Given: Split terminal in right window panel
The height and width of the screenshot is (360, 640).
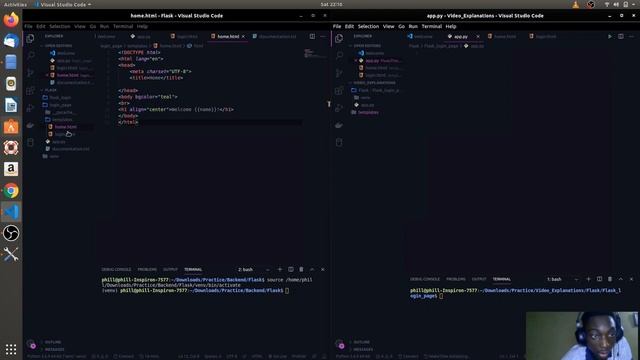Looking at the screenshot, I should (599, 279).
